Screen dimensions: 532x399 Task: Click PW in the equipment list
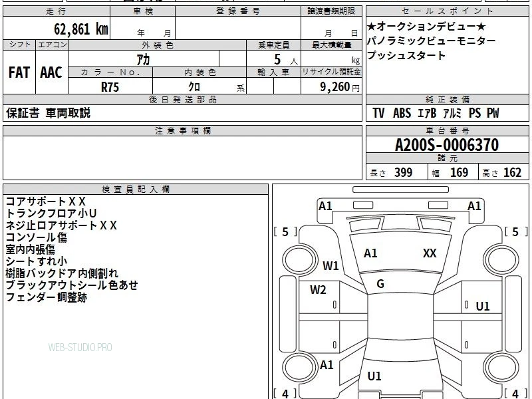[x=493, y=113]
